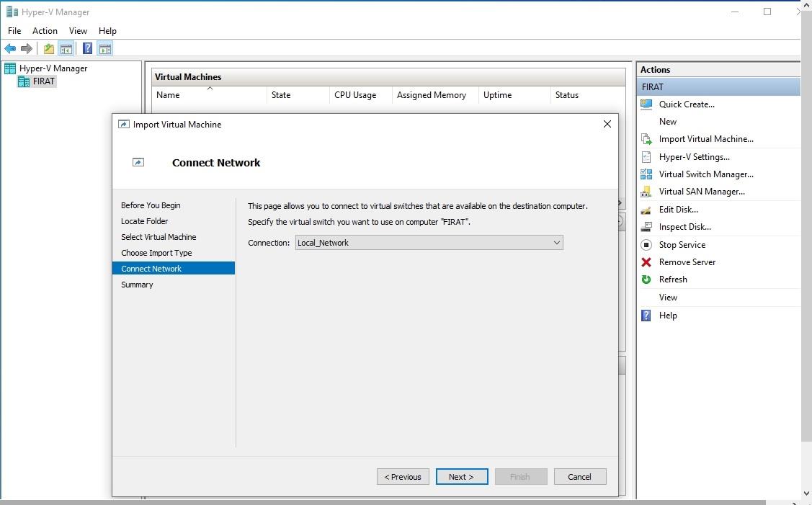The width and height of the screenshot is (812, 505).
Task: Select the Summary wizard step
Action: coord(137,285)
